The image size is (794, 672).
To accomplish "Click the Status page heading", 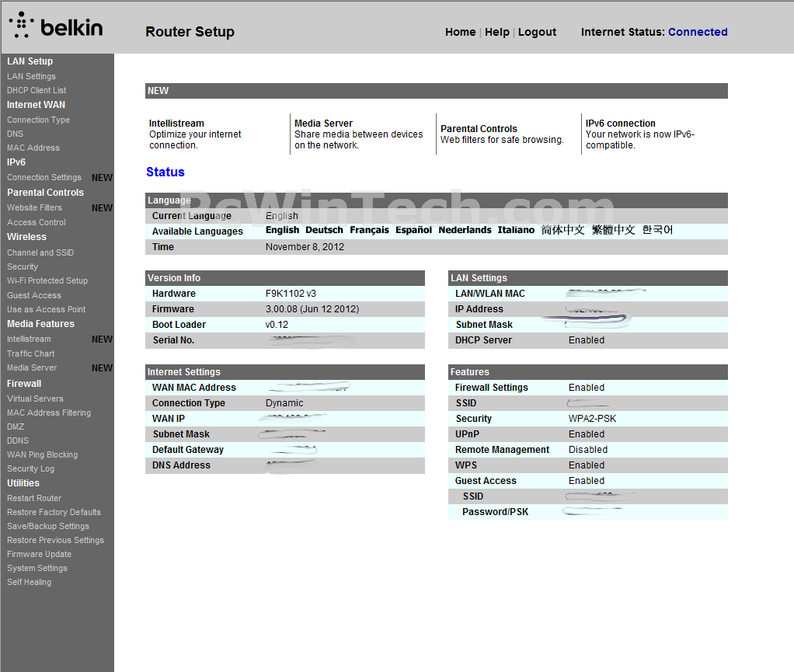I will point(165,172).
